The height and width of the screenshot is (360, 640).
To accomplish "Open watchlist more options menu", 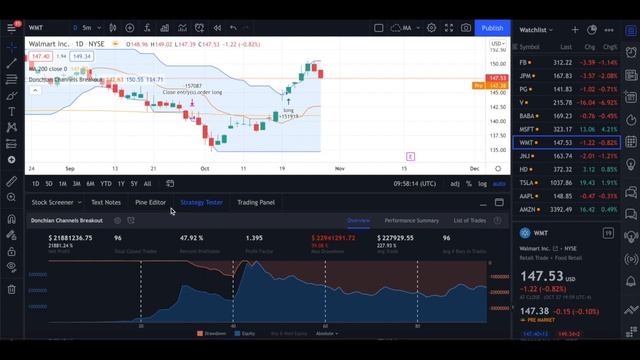I will point(609,30).
